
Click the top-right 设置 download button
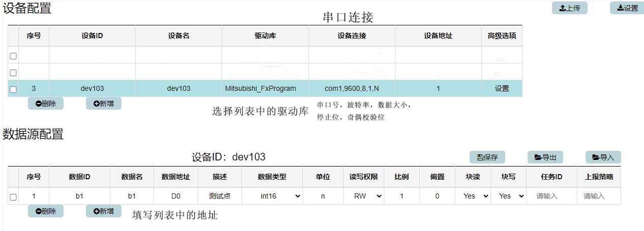tap(627, 8)
